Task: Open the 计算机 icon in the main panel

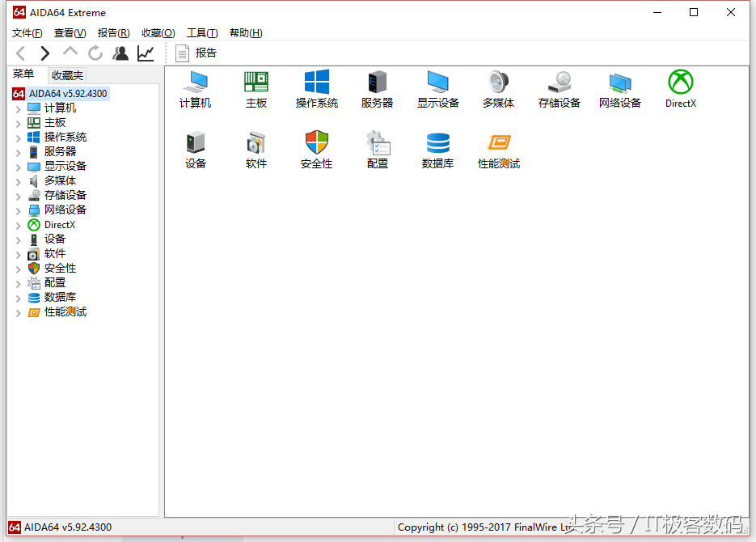Action: point(196,89)
